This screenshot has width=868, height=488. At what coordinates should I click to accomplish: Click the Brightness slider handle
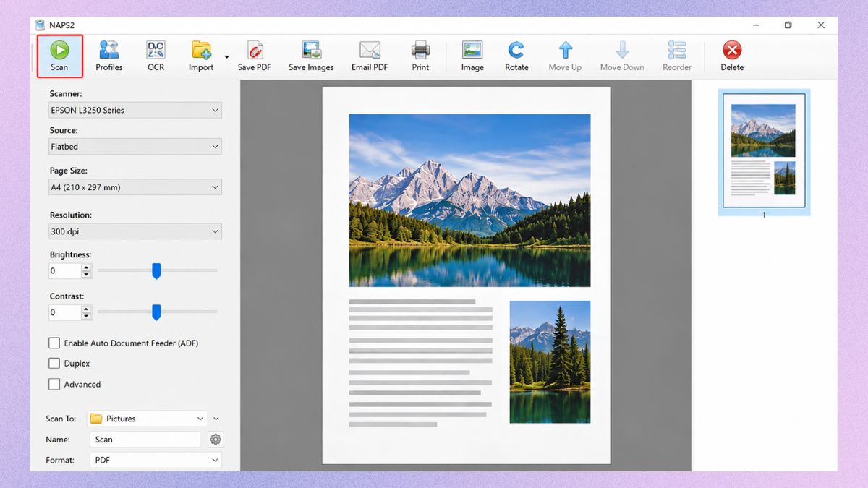[156, 271]
